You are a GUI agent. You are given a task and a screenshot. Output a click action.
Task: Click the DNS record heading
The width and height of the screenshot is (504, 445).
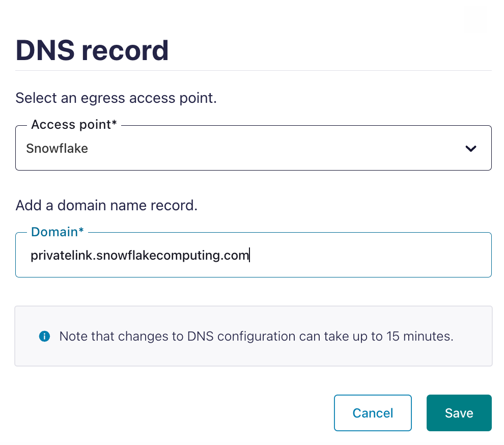(x=92, y=50)
